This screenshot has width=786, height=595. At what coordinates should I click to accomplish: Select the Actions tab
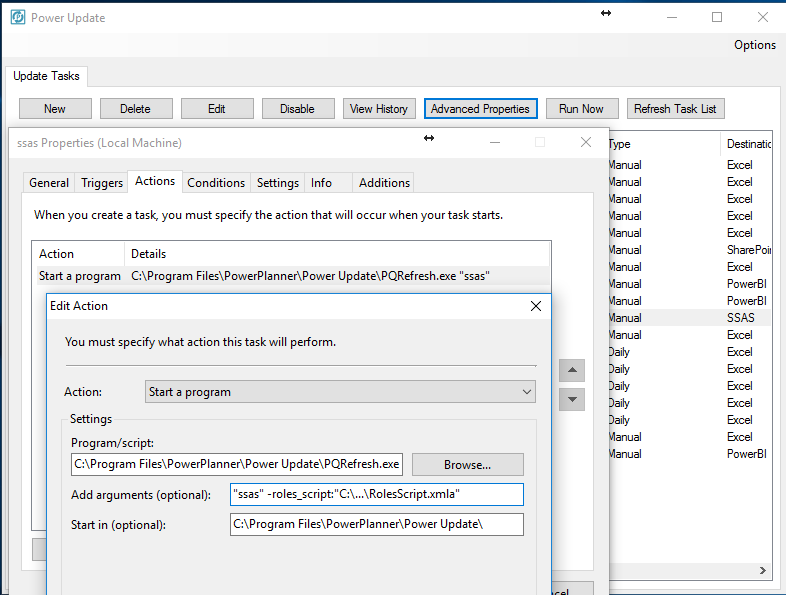[155, 181]
